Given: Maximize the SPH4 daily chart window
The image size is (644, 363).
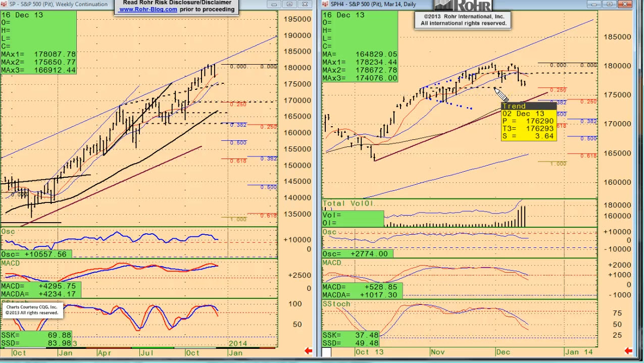Looking at the screenshot, I should (x=610, y=4).
